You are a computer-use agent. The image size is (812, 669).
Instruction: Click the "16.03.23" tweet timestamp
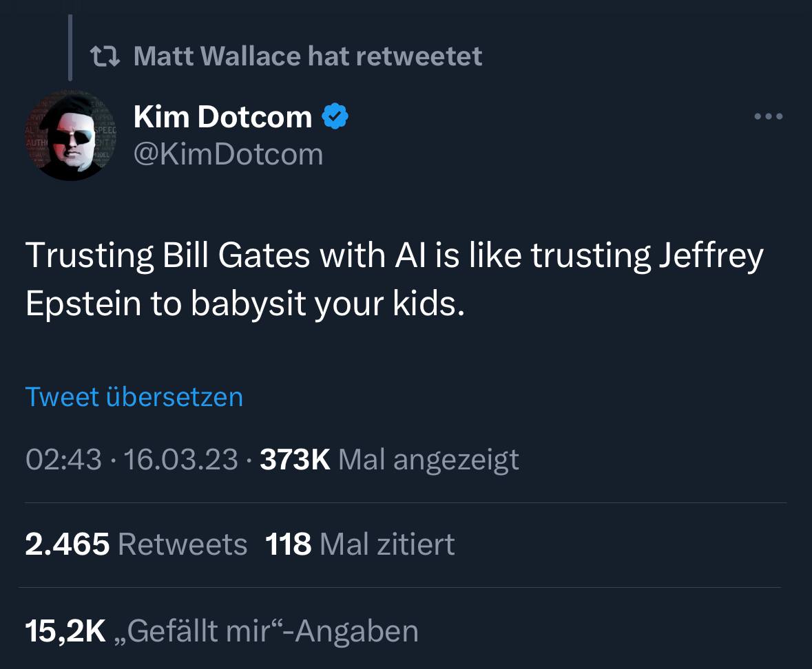[x=180, y=458]
